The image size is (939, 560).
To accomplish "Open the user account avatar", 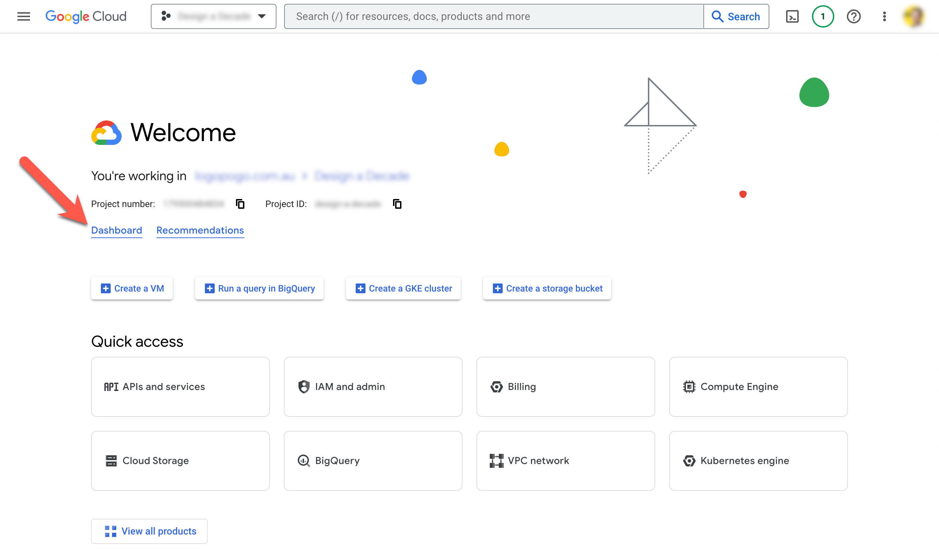I will pos(915,16).
